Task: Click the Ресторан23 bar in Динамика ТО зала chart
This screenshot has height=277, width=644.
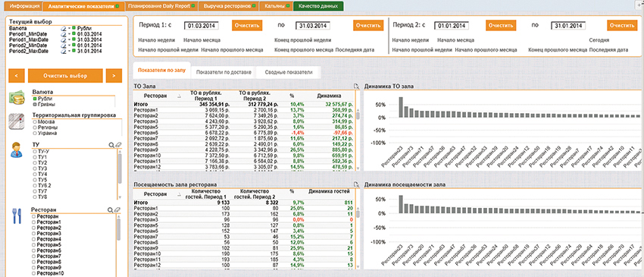Action: tap(401, 107)
